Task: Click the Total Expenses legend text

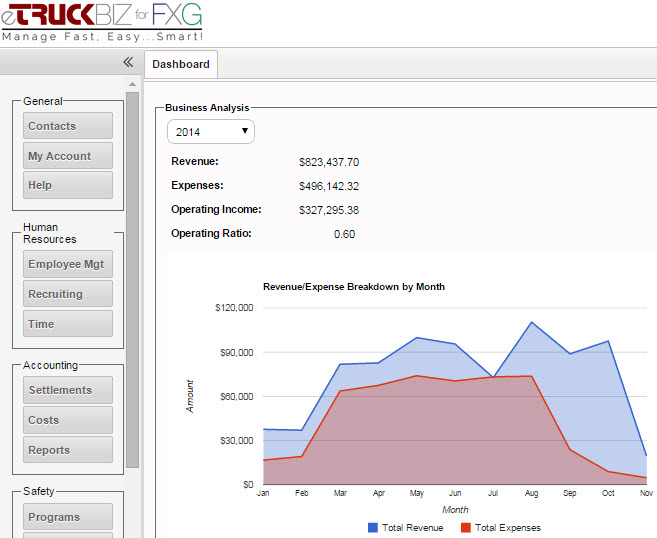Action: pyautogui.click(x=508, y=528)
